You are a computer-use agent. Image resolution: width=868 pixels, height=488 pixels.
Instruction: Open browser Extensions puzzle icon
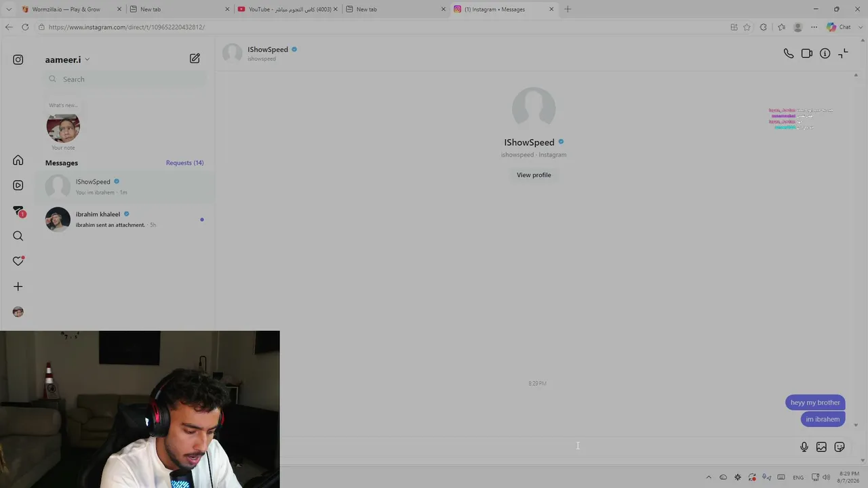click(764, 27)
